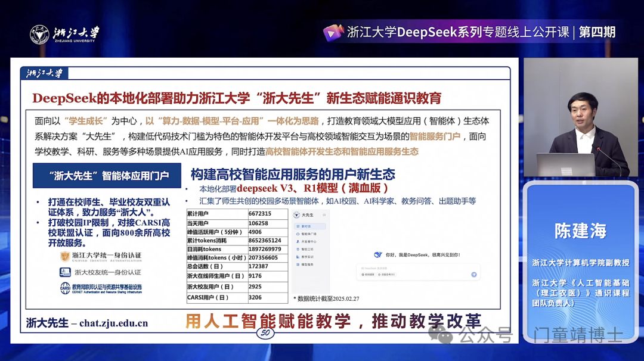644x361 pixels.
Task: Click the Zhejiang University emblem logo at top left
Action: click(x=39, y=35)
